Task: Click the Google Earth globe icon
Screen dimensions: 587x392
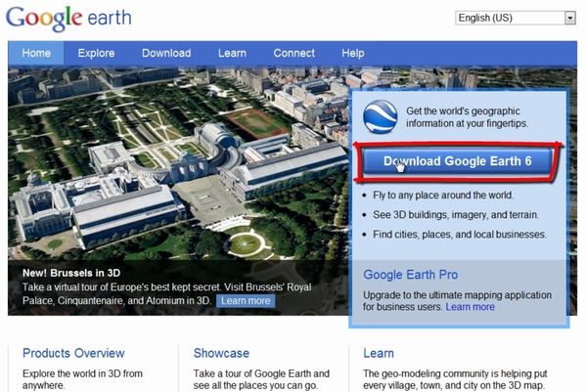Action: tap(380, 116)
